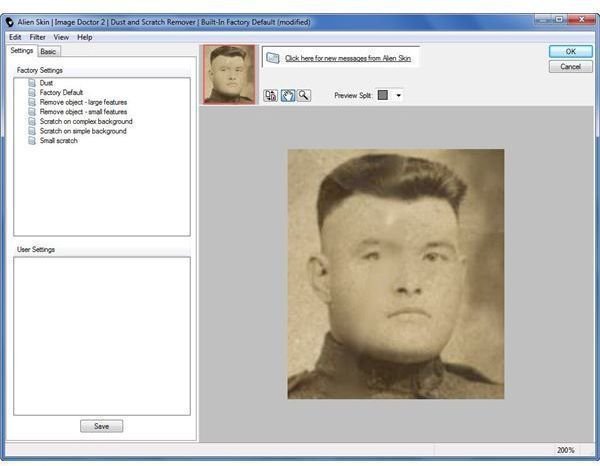Open the Edit menu
Image resolution: width=600 pixels, height=466 pixels.
(15, 37)
